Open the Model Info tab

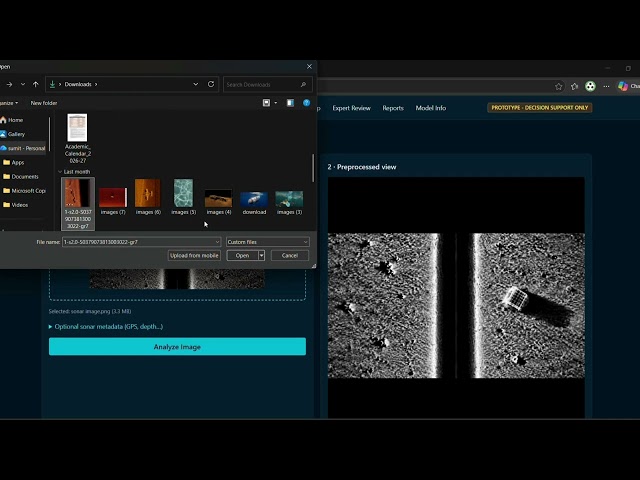(x=431, y=108)
